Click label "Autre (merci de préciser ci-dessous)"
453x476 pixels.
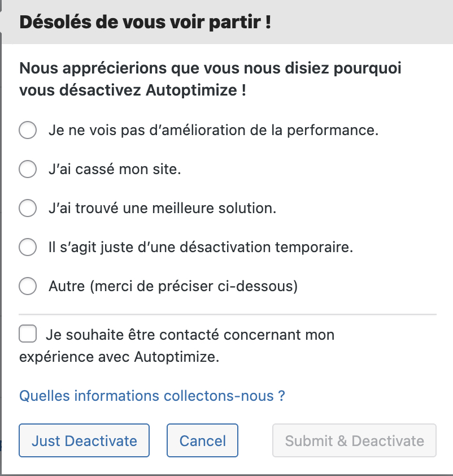tap(173, 286)
